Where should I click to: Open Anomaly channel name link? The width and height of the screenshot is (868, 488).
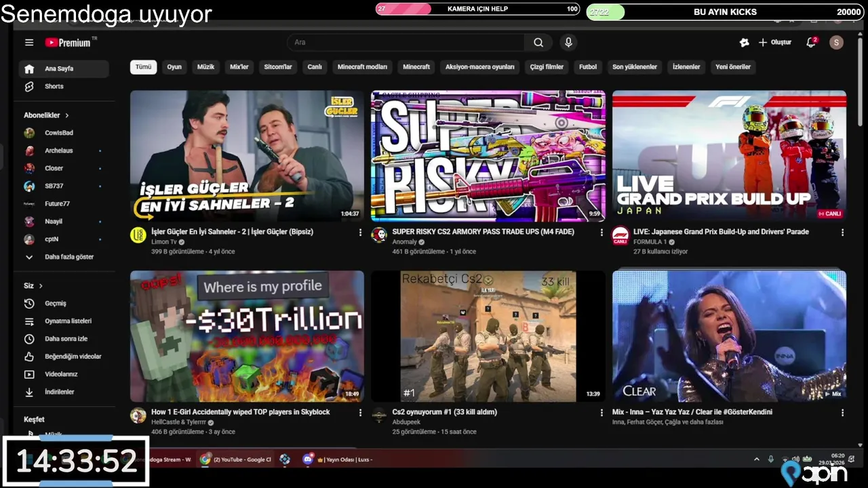[404, 242]
